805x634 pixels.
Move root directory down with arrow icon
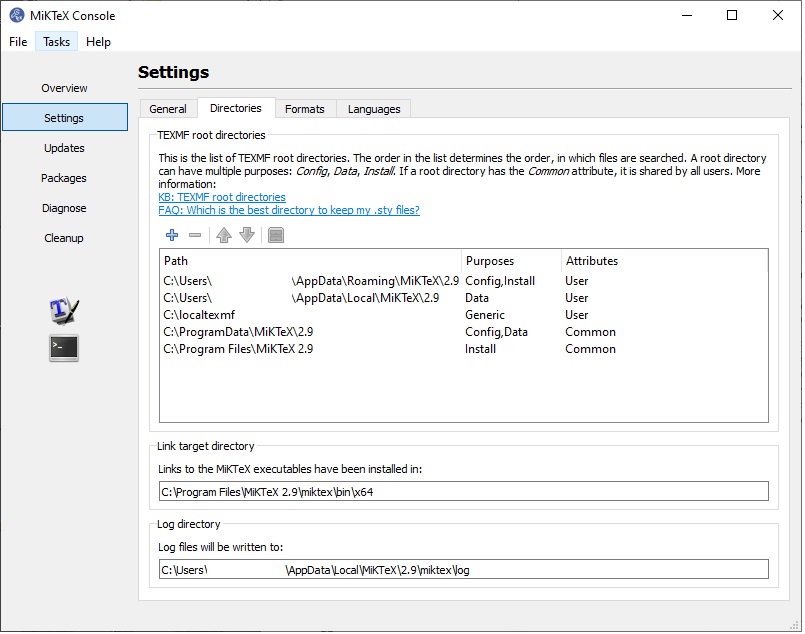point(247,235)
